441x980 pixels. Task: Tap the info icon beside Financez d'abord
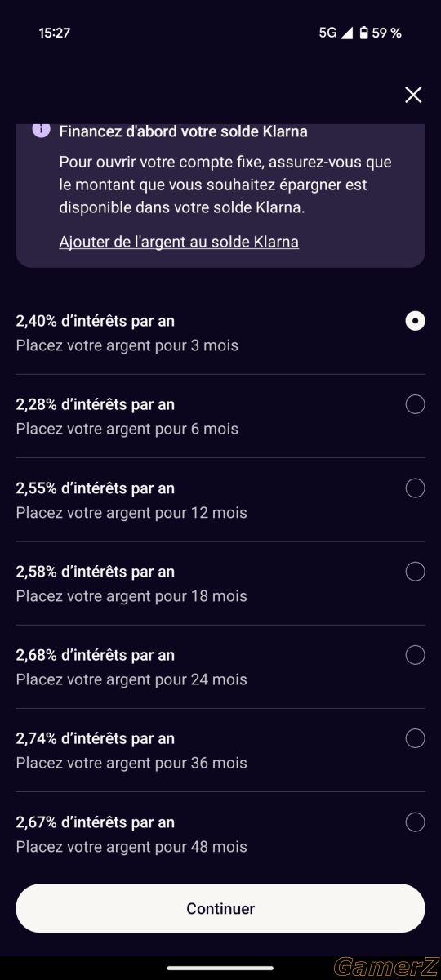click(x=41, y=131)
